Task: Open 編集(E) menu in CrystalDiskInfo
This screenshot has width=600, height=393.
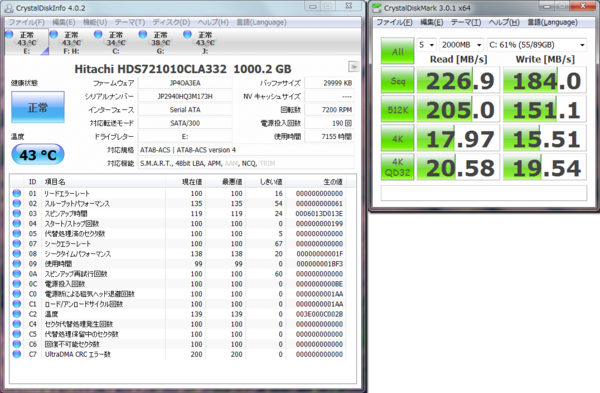Action: (x=64, y=22)
